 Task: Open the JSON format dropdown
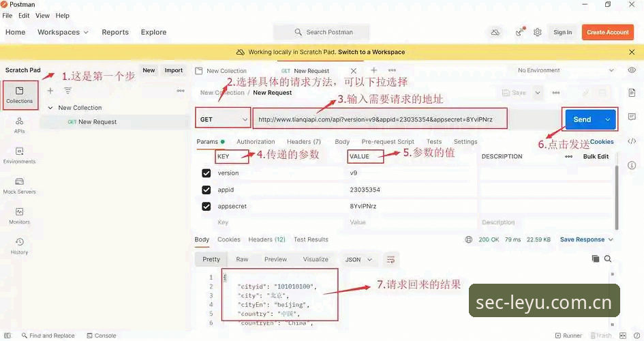click(358, 259)
